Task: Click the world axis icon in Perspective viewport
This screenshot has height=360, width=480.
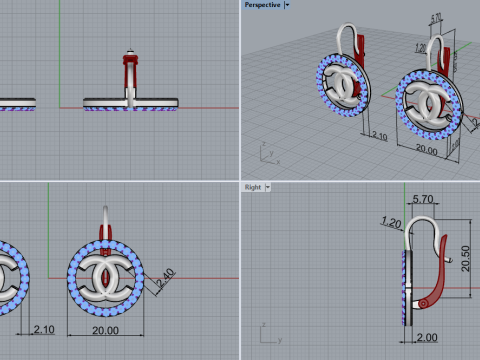Action: tap(269, 153)
